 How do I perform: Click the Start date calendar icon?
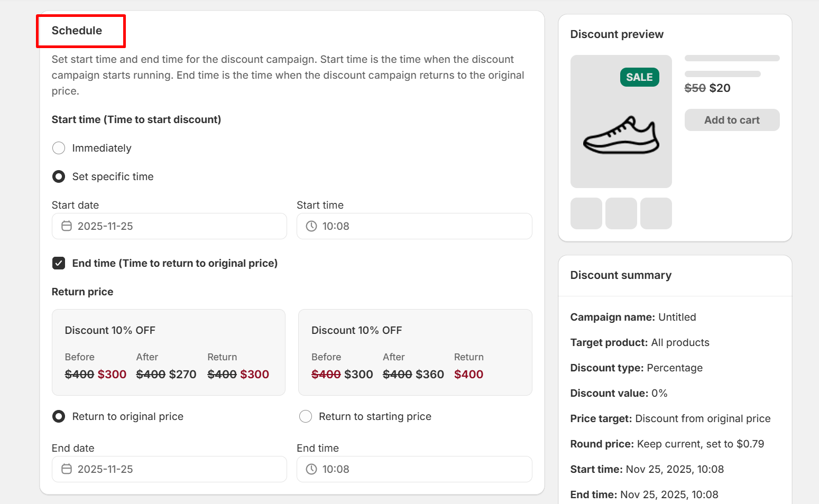(67, 226)
